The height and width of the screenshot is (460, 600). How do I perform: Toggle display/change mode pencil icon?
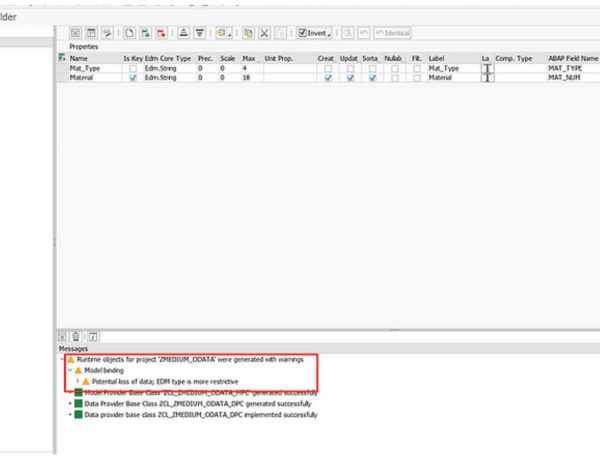(107, 33)
